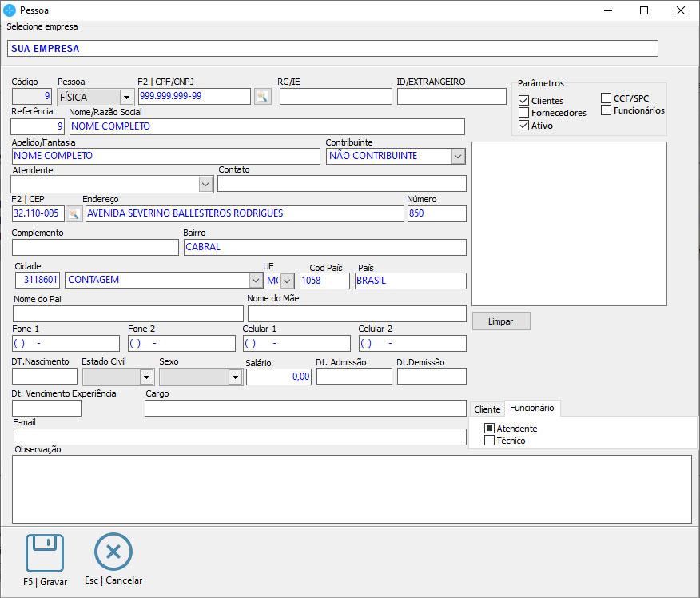Click the E-mail input field
This screenshot has width=700, height=598.
[x=240, y=437]
